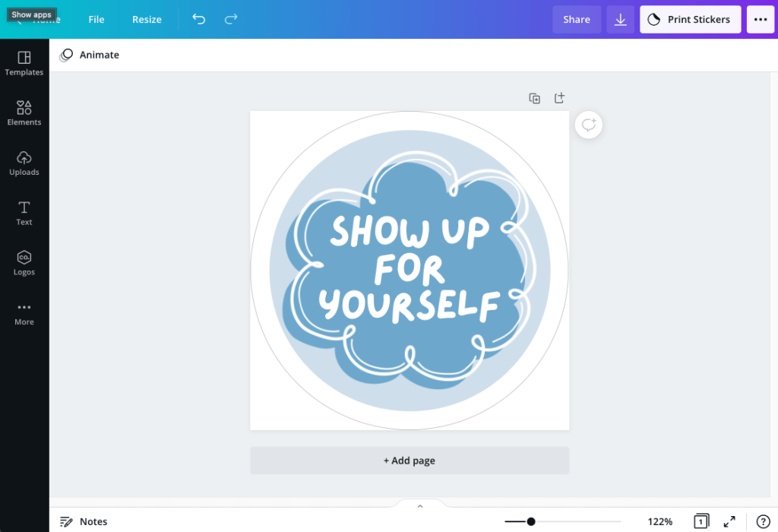Click the Share button
The image size is (778, 532).
point(576,20)
